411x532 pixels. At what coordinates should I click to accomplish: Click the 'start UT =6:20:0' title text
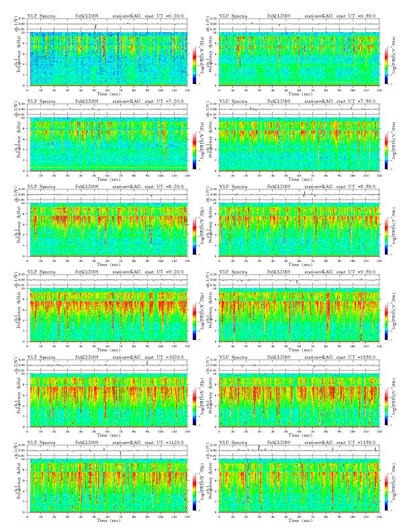tap(164, 16)
